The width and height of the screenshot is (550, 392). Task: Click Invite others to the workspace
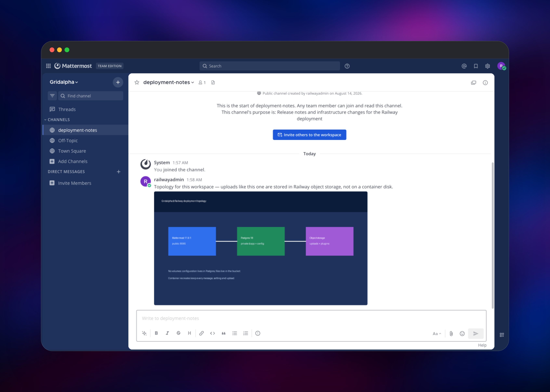point(309,135)
